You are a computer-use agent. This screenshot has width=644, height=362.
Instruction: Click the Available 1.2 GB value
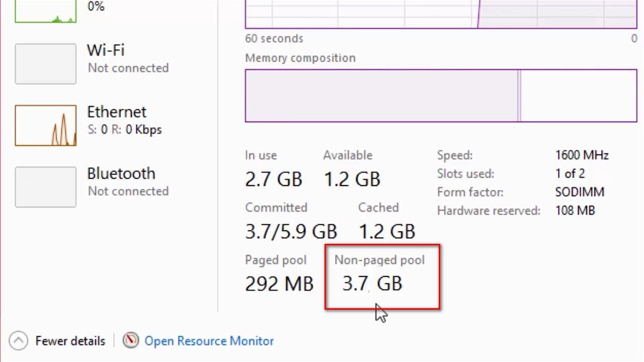click(x=352, y=179)
